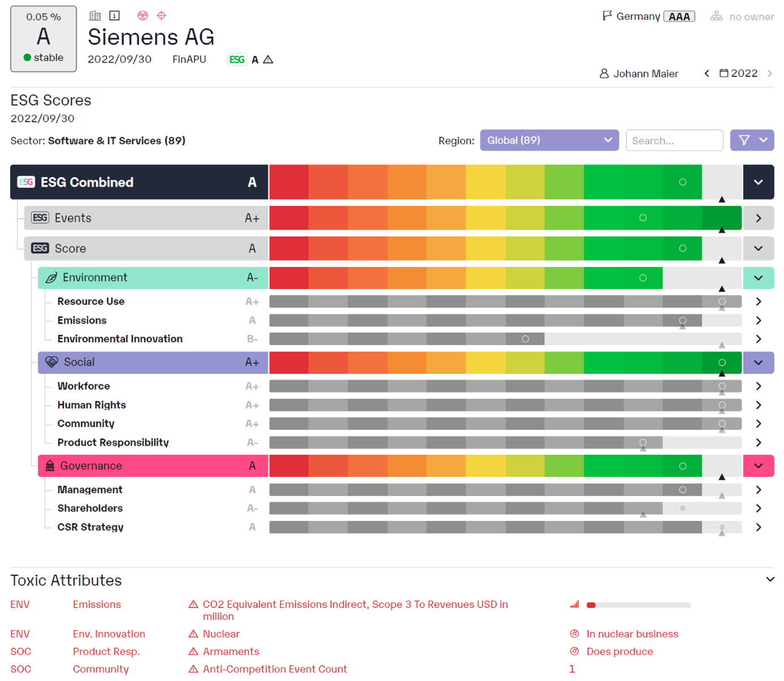784x681 pixels.
Task: Click the A stable rating box
Action: tap(44, 39)
